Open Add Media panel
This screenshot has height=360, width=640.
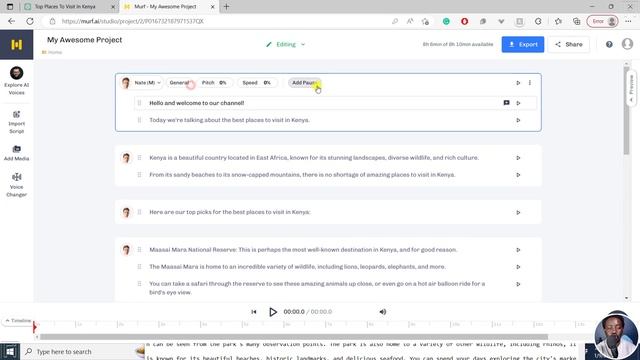[16, 153]
